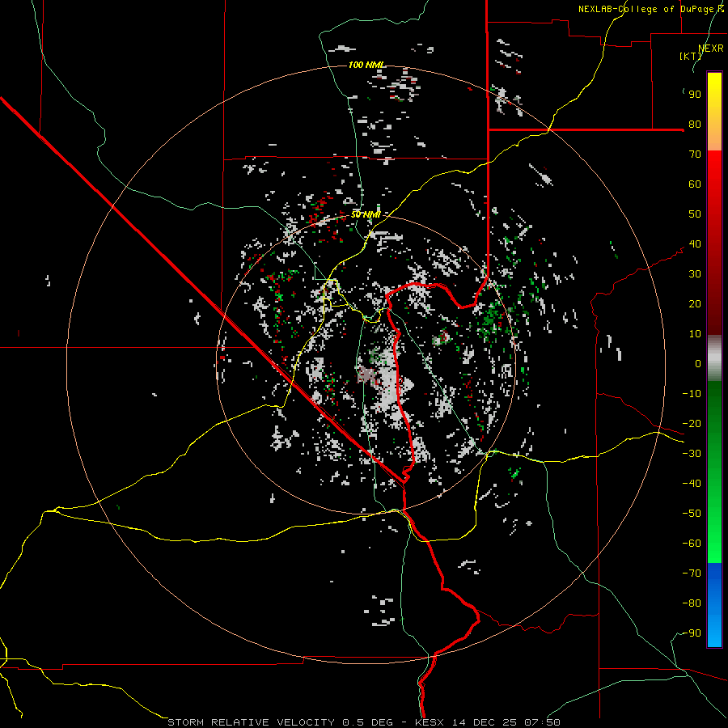The width and height of the screenshot is (728, 728).
Task: Click the "KESX" radar station identifier
Action: 429,722
